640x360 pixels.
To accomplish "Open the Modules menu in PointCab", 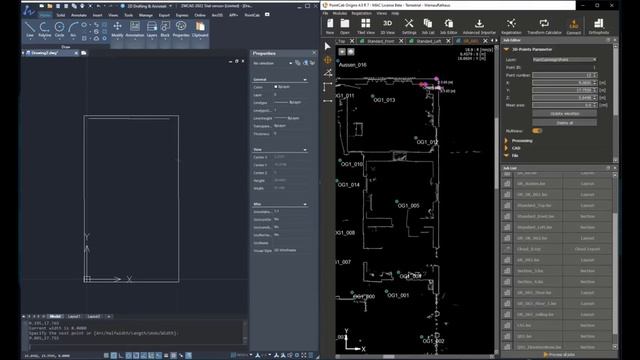I will coord(340,13).
